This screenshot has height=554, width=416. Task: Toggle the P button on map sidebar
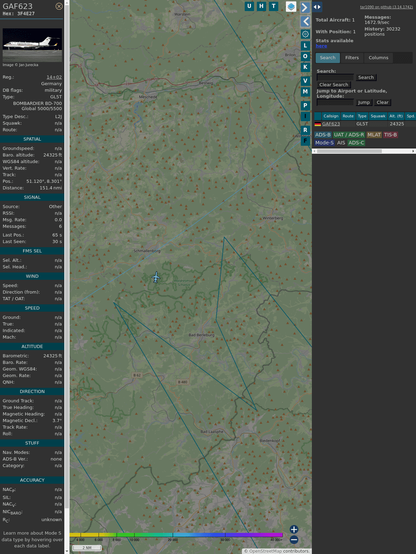pos(305,105)
